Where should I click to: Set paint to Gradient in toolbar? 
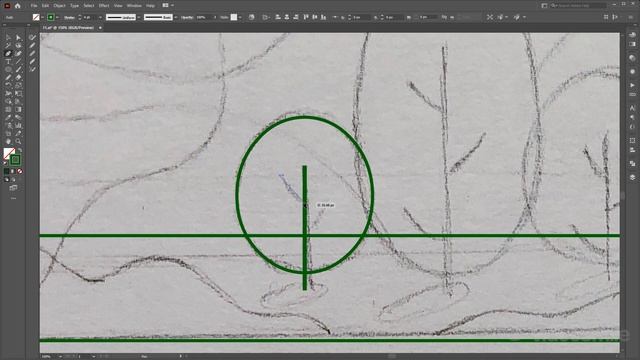[x=13, y=171]
